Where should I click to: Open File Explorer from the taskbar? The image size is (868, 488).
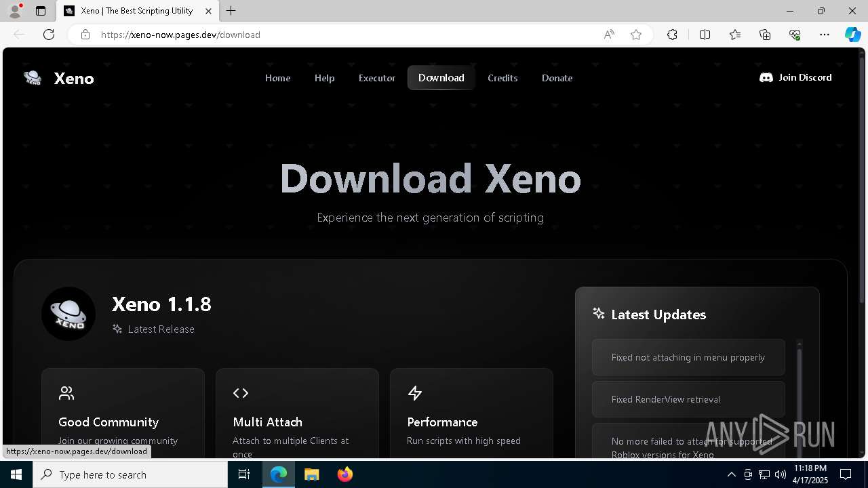click(311, 474)
